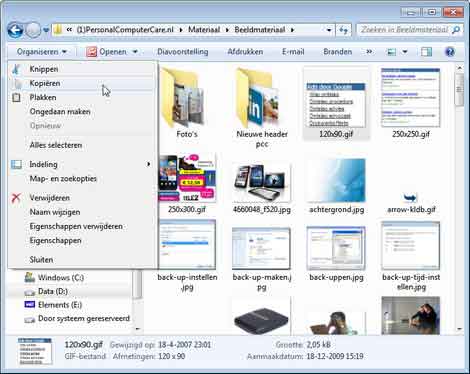Select Ongedaan maken menu entry
Viewport: 470px width, 374px height.
click(x=82, y=112)
